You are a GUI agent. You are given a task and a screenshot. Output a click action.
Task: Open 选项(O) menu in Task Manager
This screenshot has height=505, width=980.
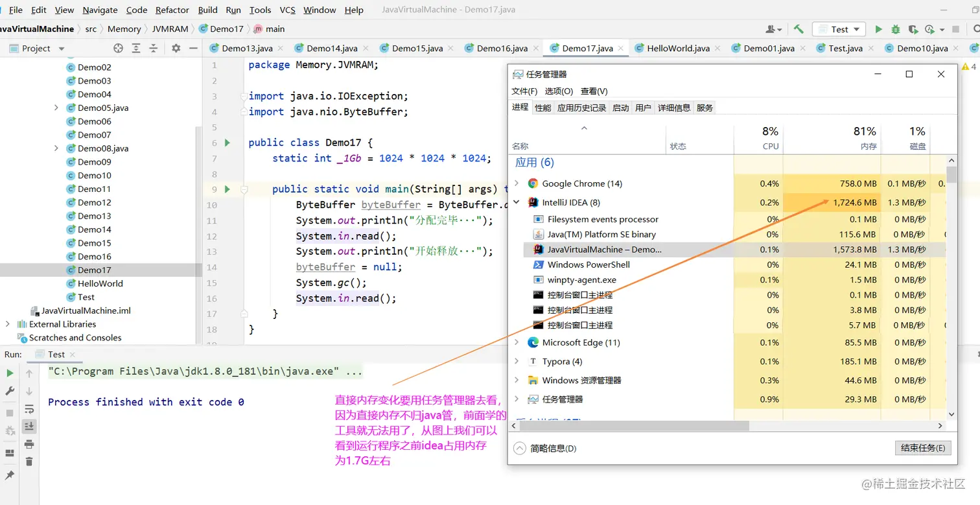coord(559,91)
